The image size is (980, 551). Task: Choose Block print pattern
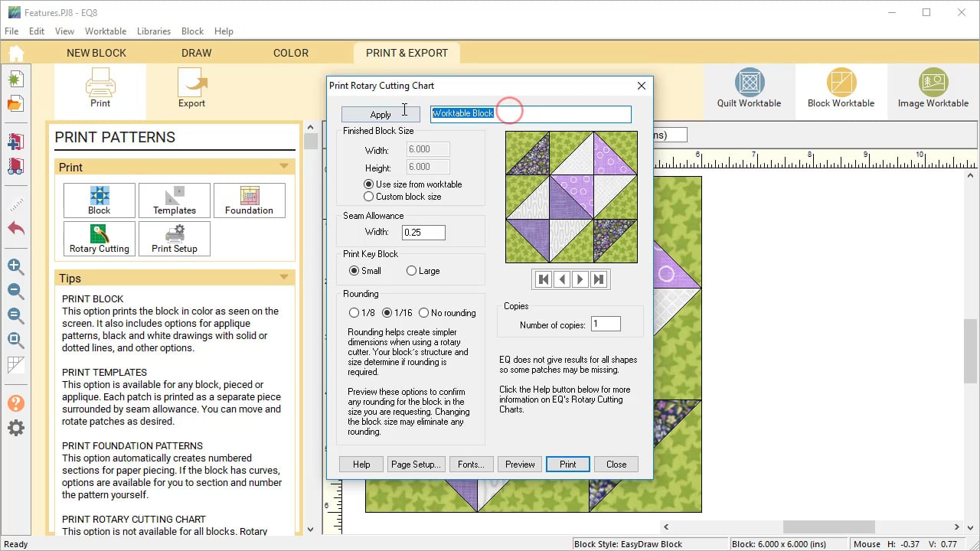coord(100,201)
